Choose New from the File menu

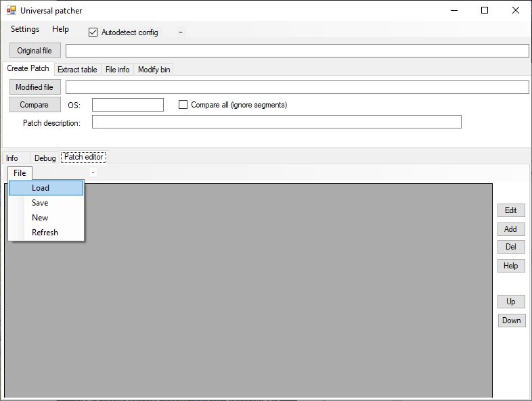coord(46,218)
